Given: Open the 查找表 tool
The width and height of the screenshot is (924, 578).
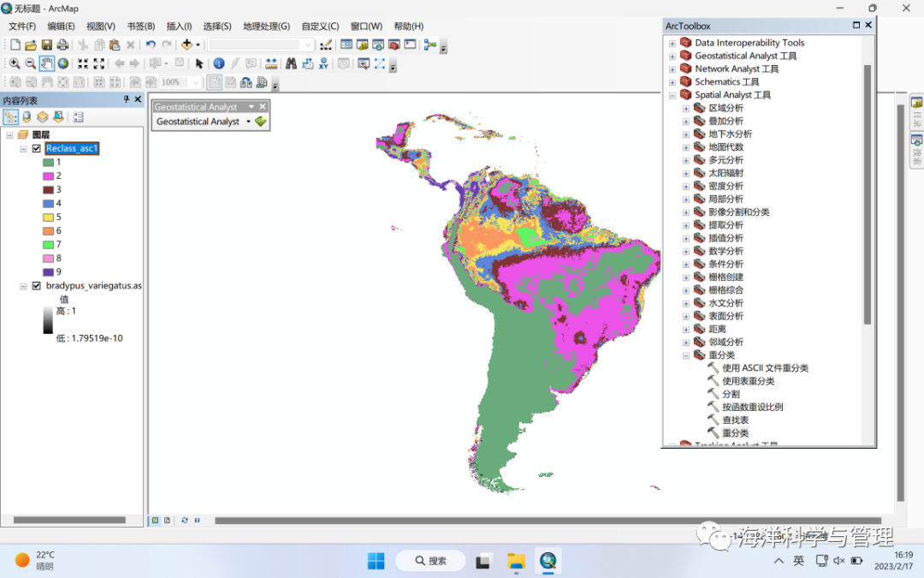Looking at the screenshot, I should 736,420.
